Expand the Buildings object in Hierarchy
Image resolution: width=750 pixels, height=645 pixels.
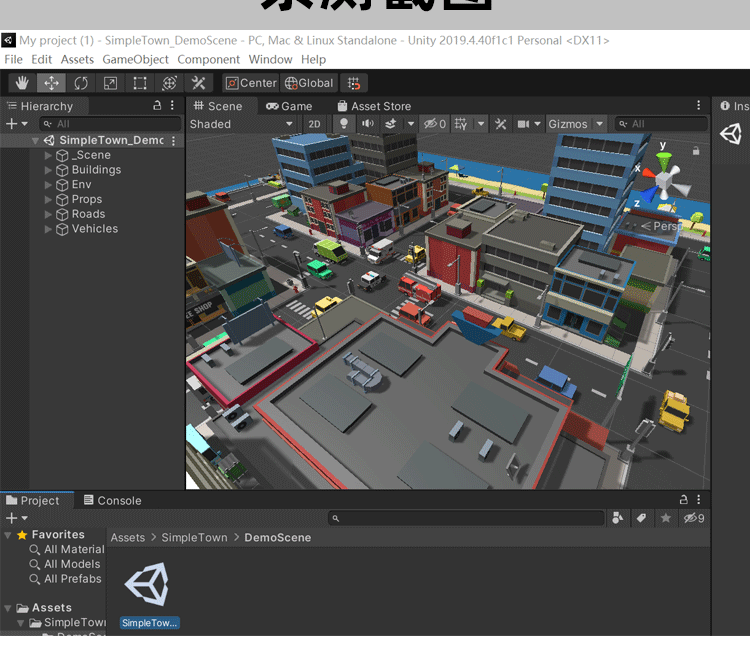pos(48,170)
